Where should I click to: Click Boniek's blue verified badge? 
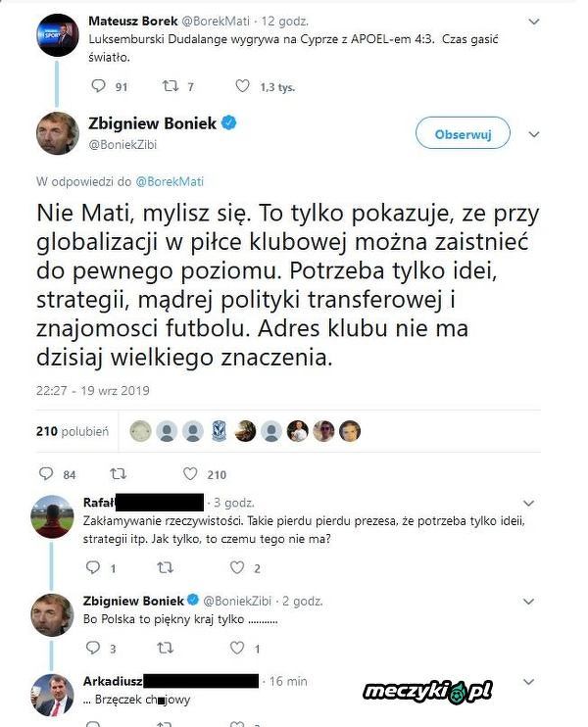coord(226,123)
